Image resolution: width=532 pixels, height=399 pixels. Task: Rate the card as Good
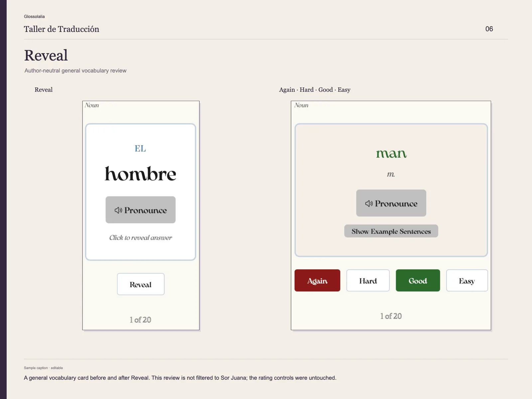[x=418, y=281]
